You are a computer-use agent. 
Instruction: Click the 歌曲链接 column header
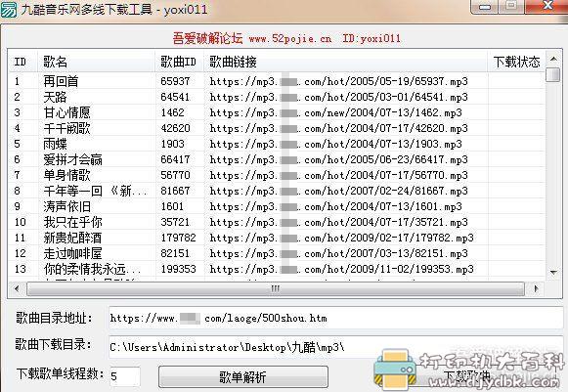click(345, 62)
